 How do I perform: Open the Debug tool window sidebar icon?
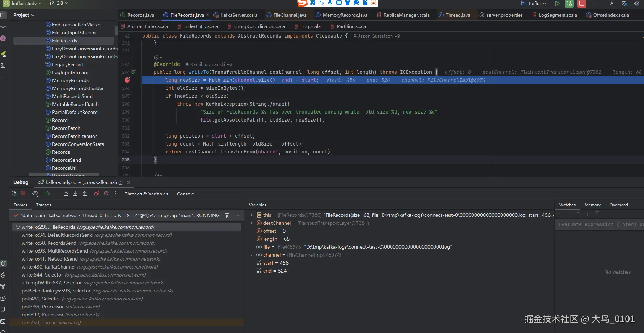pyautogui.click(x=3, y=264)
